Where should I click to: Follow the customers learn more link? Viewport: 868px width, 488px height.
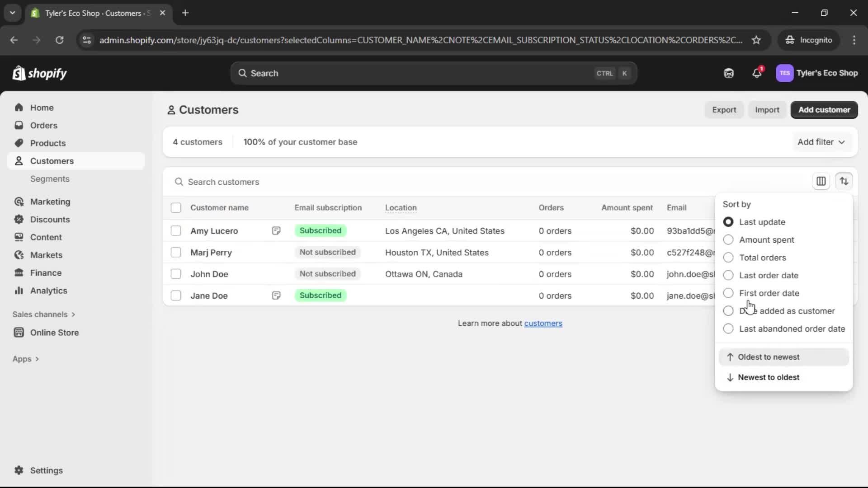(x=543, y=323)
